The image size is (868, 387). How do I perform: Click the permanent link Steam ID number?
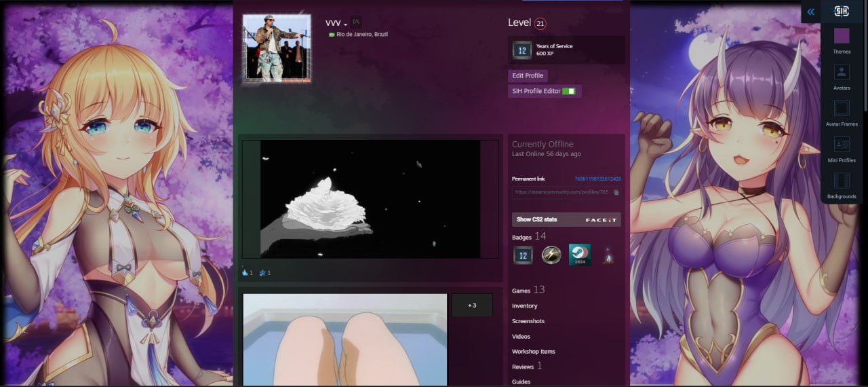point(597,179)
